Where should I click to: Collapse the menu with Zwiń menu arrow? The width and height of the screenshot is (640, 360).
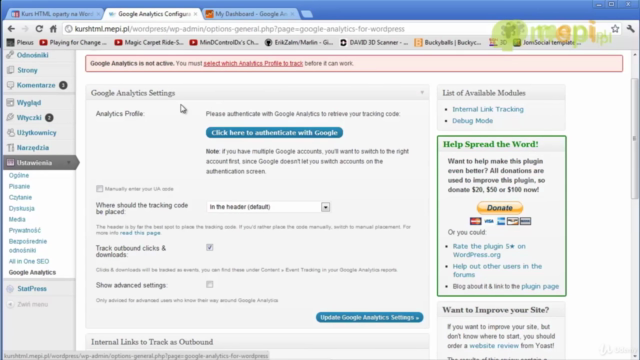coord(10,304)
